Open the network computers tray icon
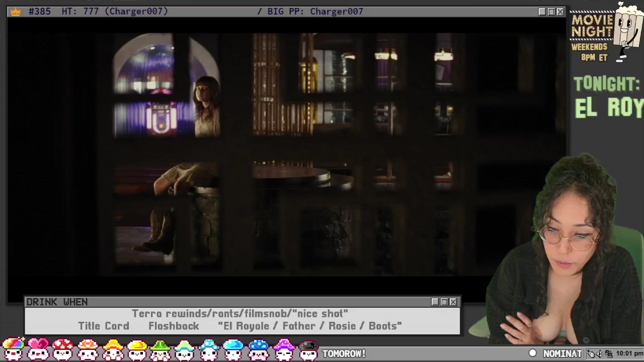 pyautogui.click(x=609, y=354)
